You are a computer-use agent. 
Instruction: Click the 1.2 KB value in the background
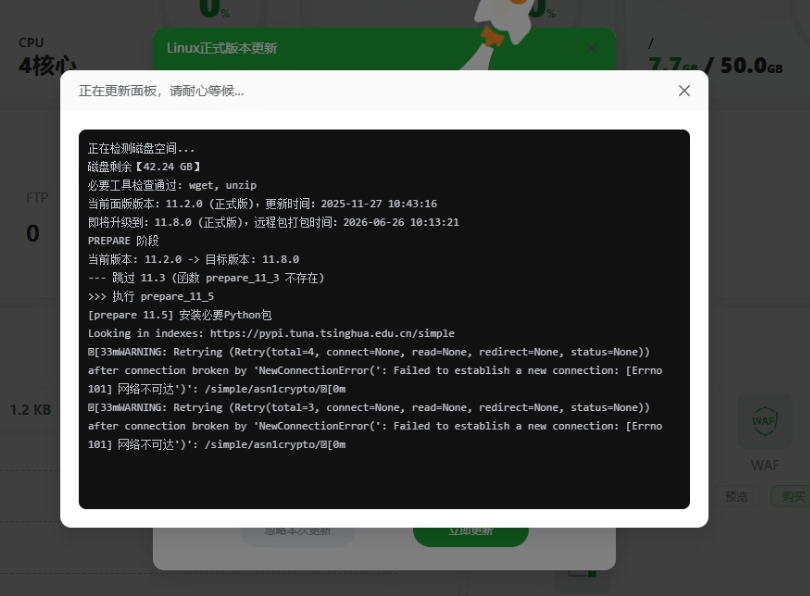pyautogui.click(x=30, y=410)
